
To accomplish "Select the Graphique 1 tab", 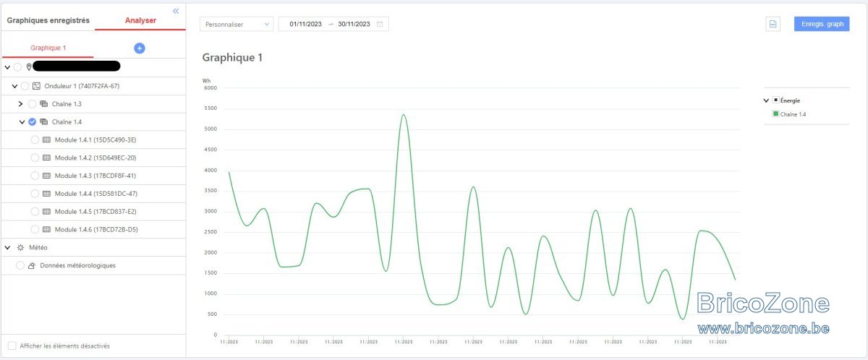I will [48, 48].
